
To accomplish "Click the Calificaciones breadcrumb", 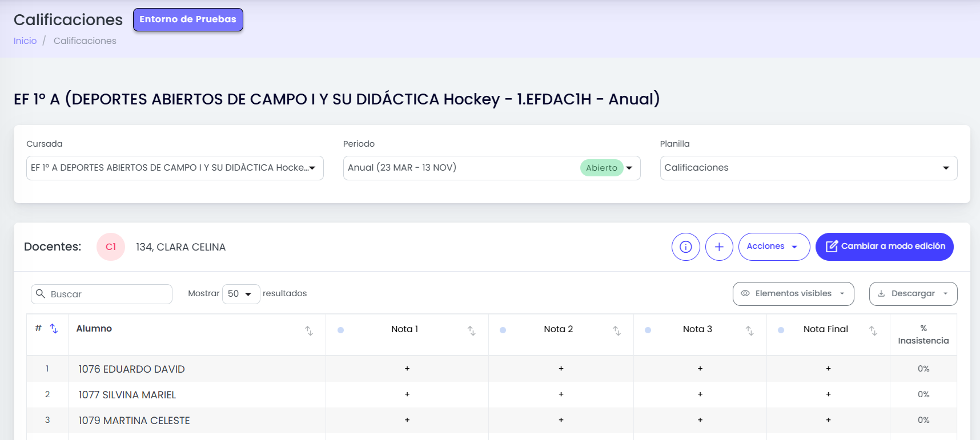I will pyautogui.click(x=85, y=41).
